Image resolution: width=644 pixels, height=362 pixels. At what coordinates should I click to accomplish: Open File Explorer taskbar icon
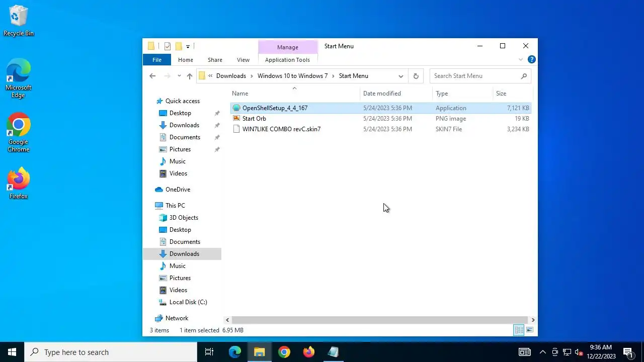pyautogui.click(x=260, y=352)
